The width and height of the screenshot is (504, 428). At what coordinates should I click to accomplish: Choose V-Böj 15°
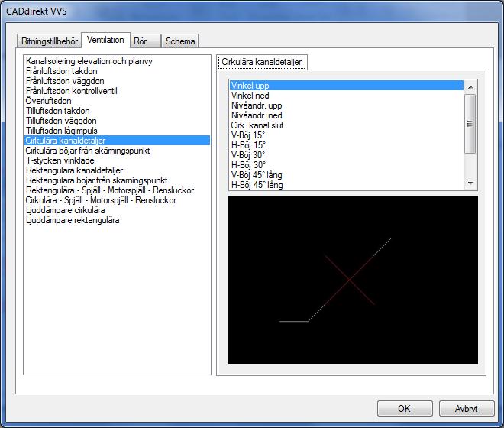click(347, 135)
